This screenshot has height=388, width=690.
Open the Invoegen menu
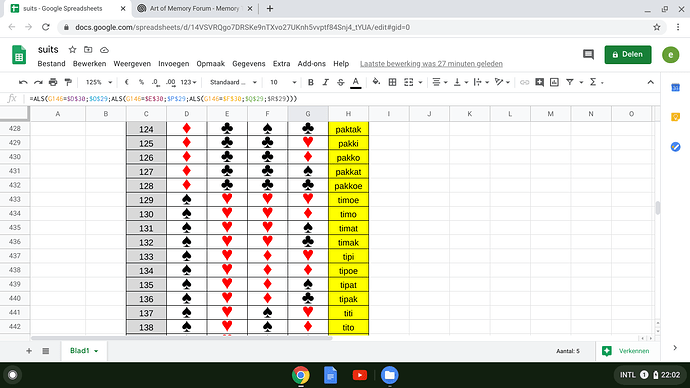(173, 64)
